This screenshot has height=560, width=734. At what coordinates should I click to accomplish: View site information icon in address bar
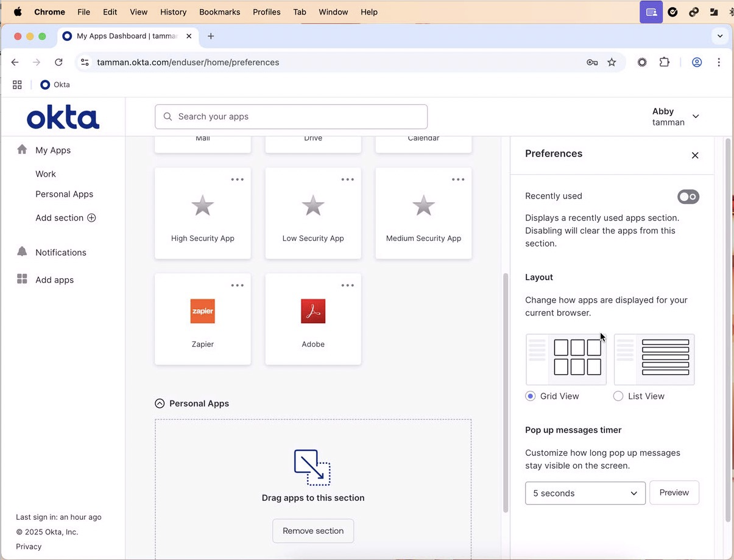(85, 62)
